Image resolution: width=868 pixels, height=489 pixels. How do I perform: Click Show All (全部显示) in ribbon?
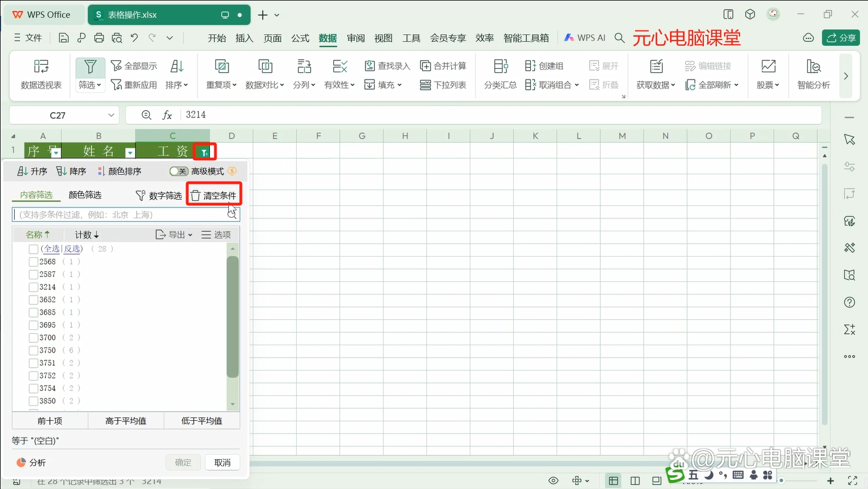(x=134, y=66)
